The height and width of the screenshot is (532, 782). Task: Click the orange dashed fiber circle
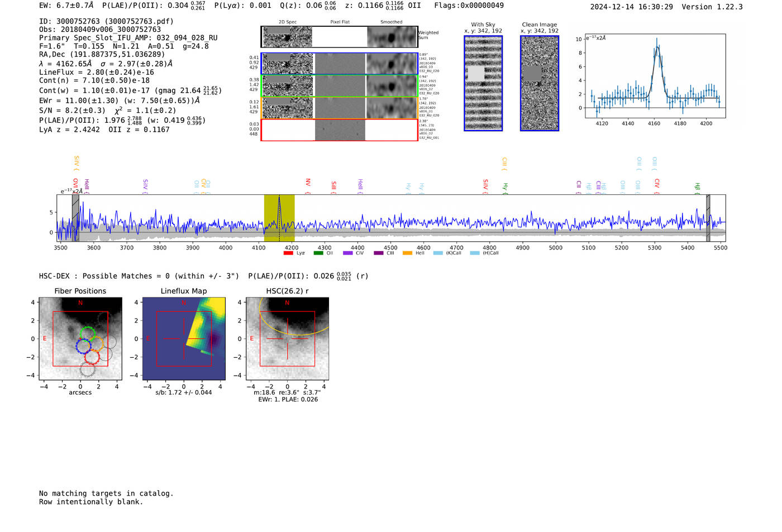(x=96, y=344)
